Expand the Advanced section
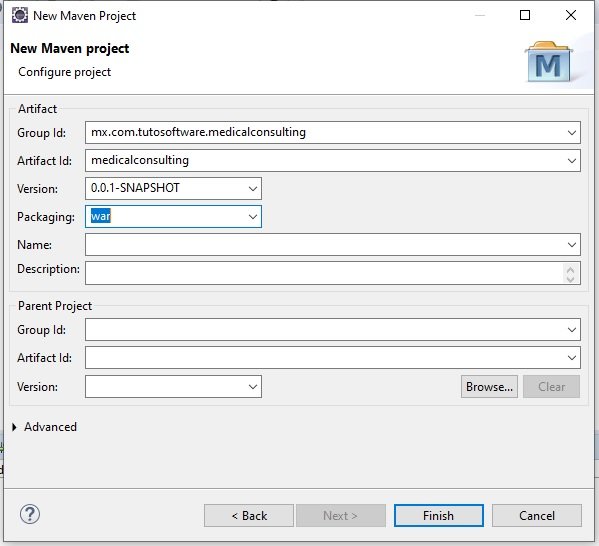Image resolution: width=599 pixels, height=546 pixels. click(15, 427)
